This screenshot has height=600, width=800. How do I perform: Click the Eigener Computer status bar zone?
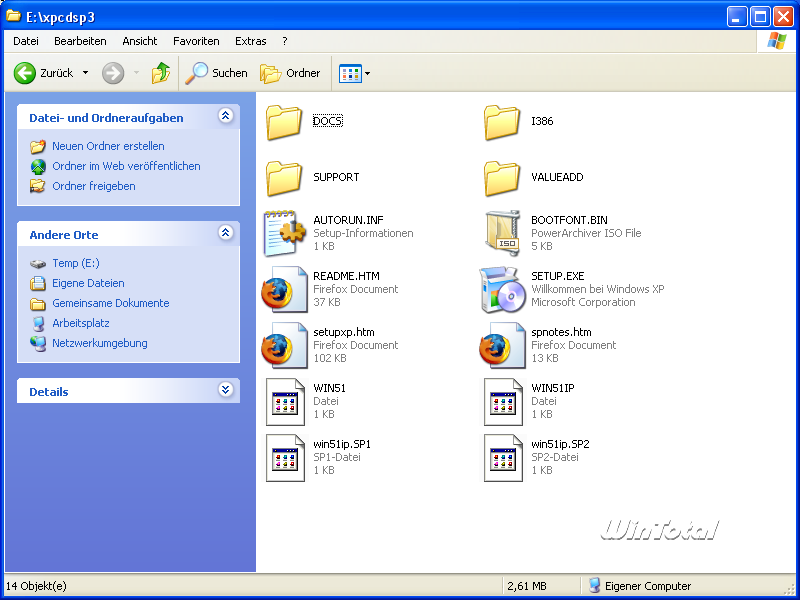640,586
